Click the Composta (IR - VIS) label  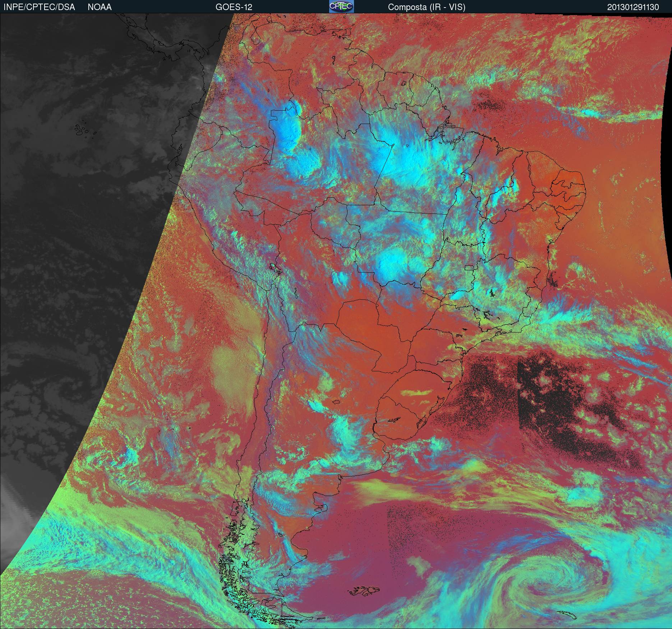pyautogui.click(x=427, y=7)
